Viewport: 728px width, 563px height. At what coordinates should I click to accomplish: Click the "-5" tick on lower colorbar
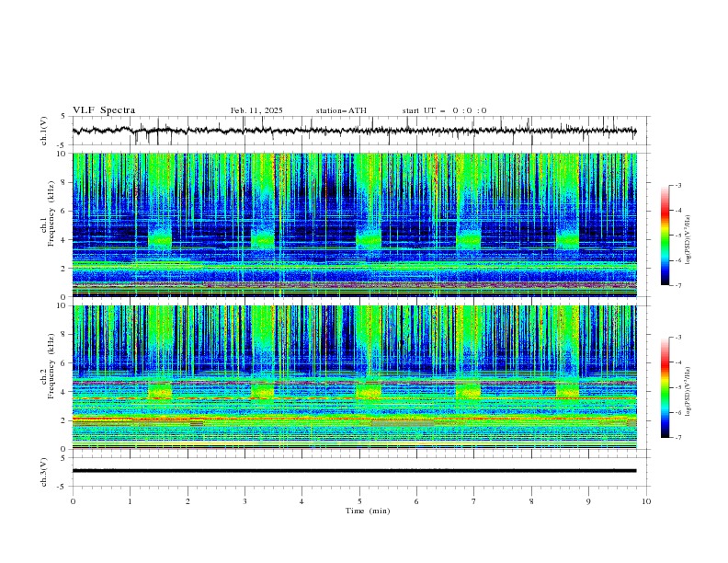point(678,387)
